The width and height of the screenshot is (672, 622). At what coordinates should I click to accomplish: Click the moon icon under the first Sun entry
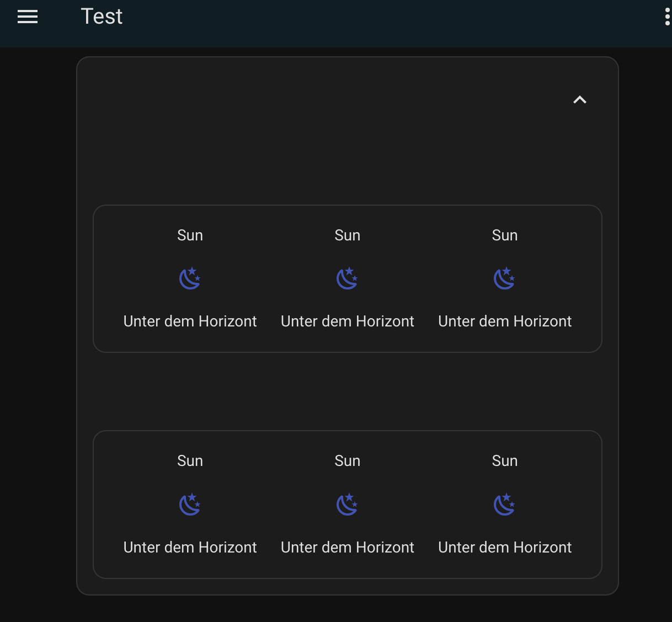pyautogui.click(x=190, y=278)
